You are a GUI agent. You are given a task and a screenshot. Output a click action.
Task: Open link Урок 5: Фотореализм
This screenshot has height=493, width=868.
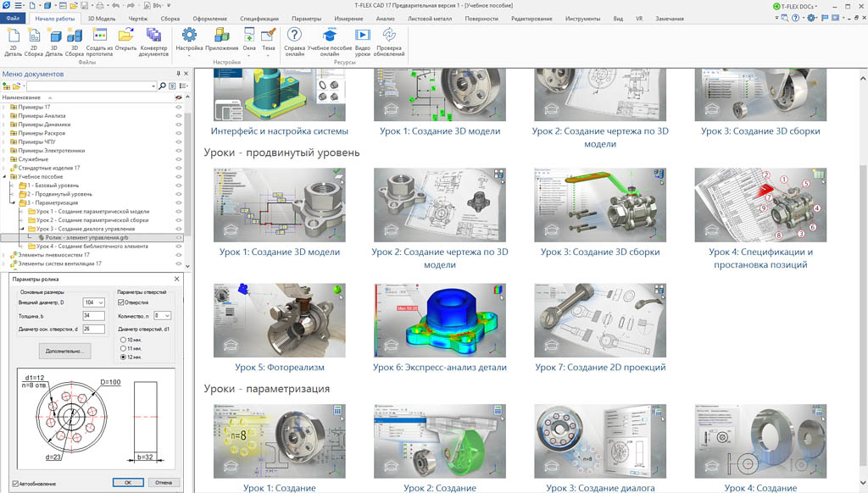280,367
